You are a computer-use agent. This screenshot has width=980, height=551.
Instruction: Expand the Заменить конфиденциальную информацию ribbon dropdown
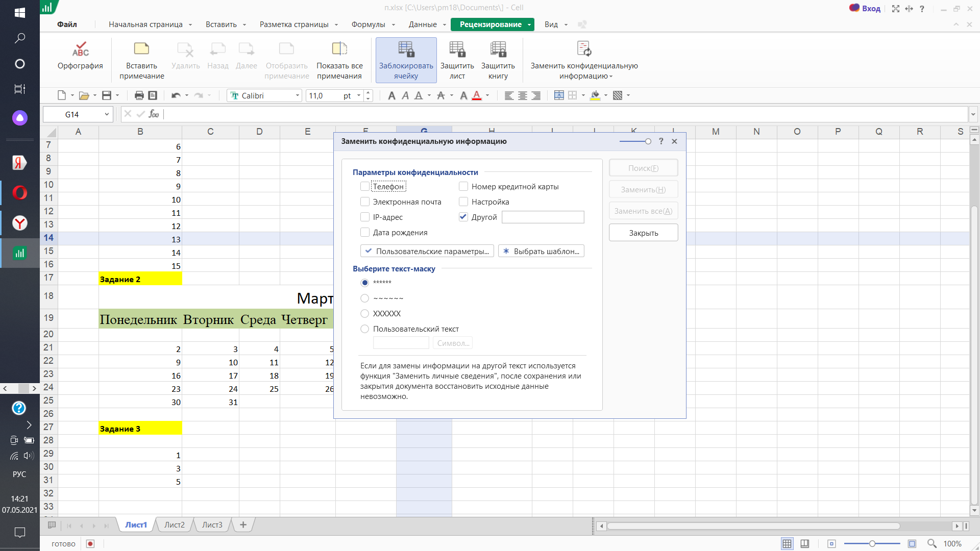click(x=611, y=77)
